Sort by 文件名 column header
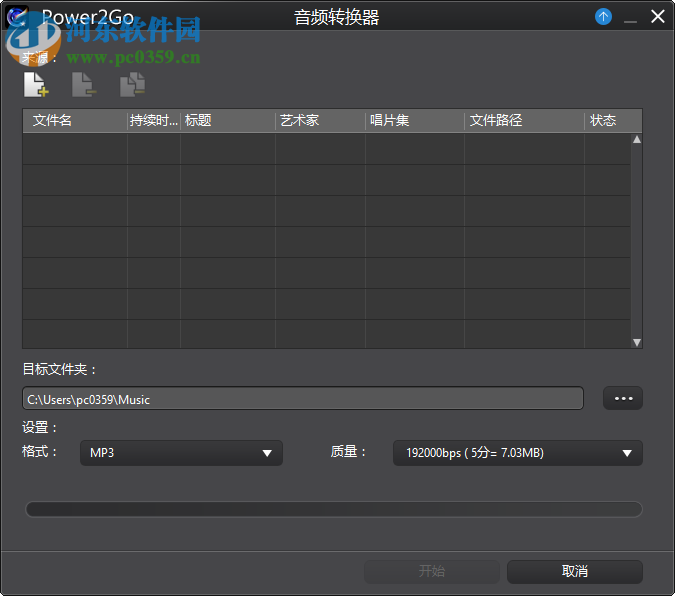 click(x=75, y=121)
